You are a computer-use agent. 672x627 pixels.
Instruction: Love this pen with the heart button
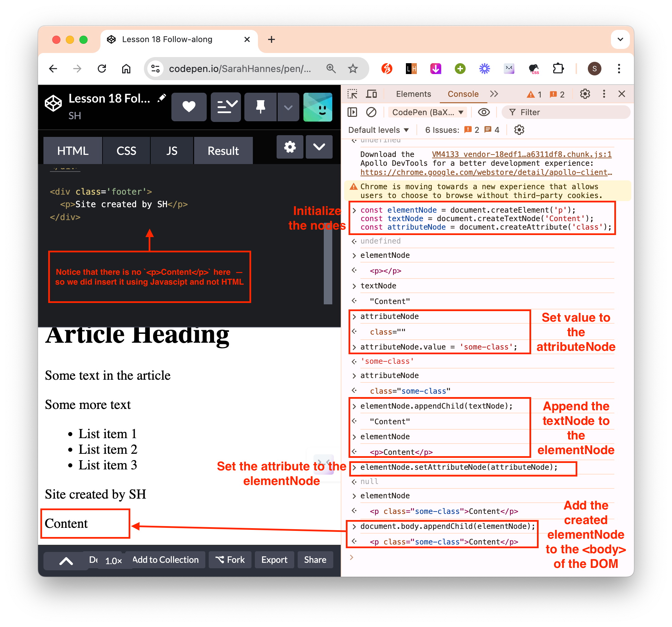189,107
